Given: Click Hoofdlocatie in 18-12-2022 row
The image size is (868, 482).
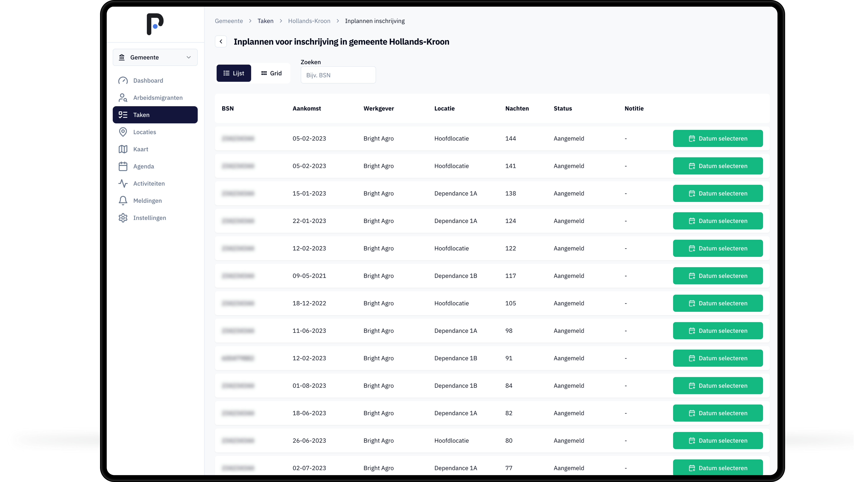Looking at the screenshot, I should click(x=451, y=303).
